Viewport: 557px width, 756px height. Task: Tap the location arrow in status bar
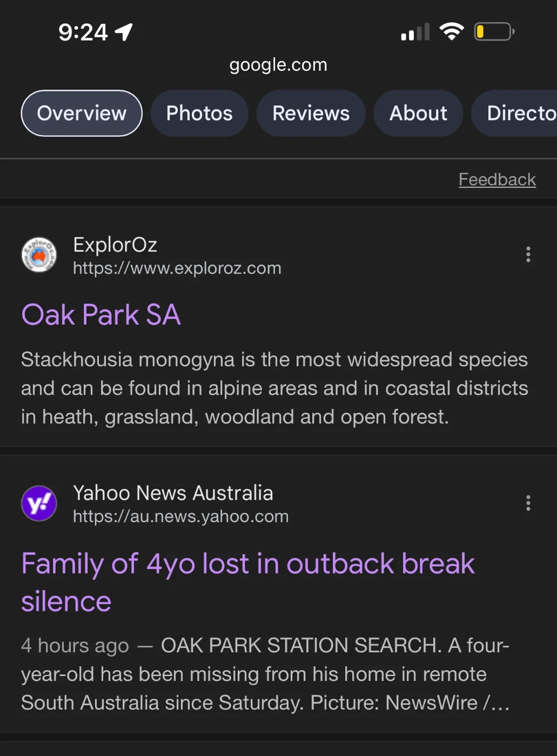tap(124, 32)
